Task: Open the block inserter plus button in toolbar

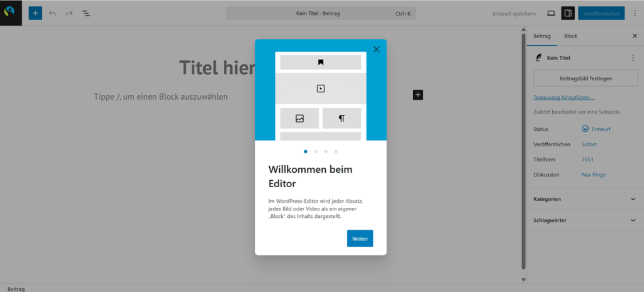Action: [x=35, y=13]
